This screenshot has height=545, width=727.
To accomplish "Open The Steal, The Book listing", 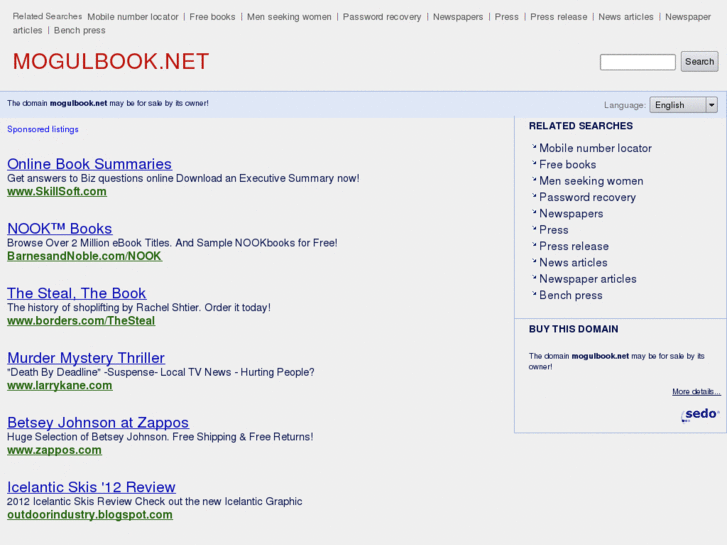I will pos(77,293).
